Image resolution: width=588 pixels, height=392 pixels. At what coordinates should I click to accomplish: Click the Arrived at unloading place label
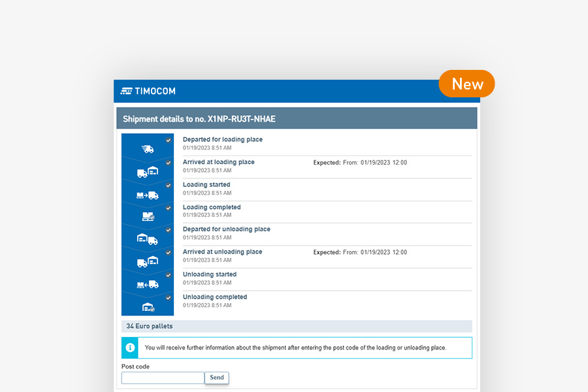222,252
